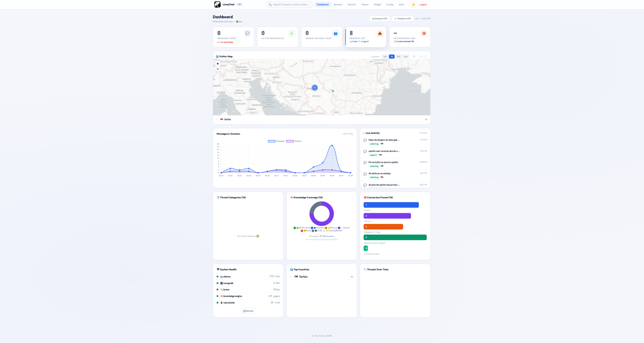
Task: Click the Sessions CSV export icon
Action: click(373, 19)
